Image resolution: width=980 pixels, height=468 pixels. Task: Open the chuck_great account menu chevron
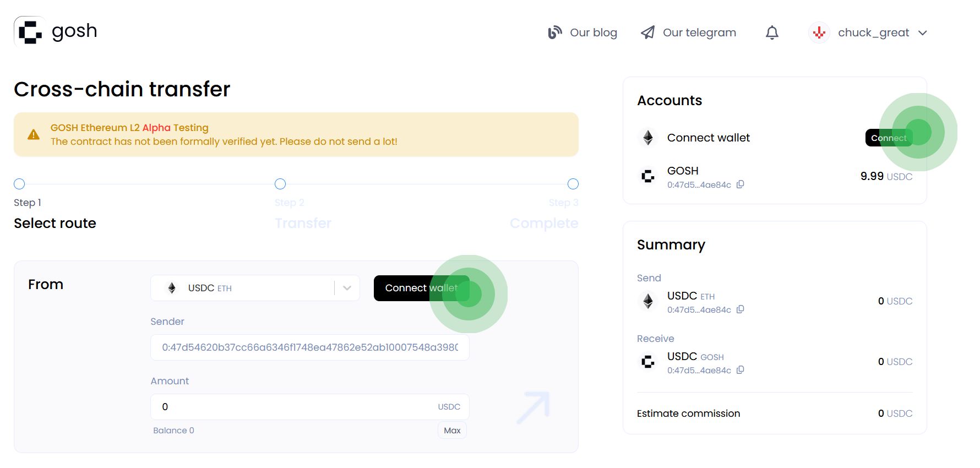pyautogui.click(x=923, y=33)
